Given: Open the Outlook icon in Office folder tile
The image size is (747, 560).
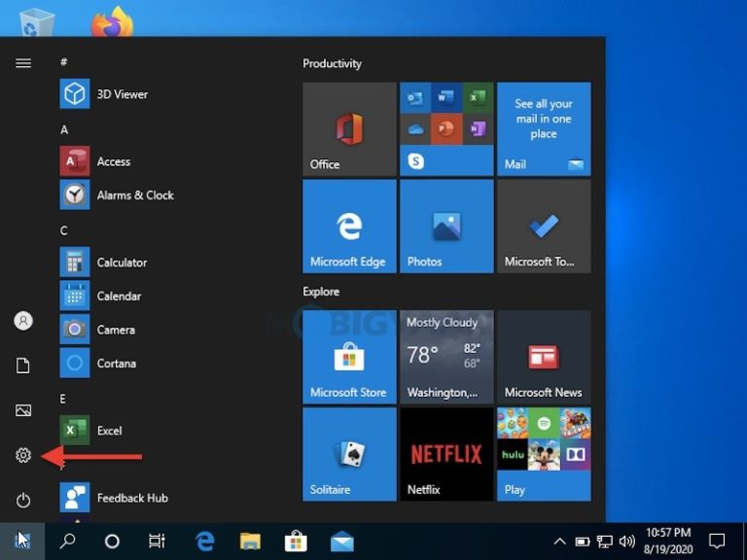Looking at the screenshot, I should pyautogui.click(x=415, y=97).
